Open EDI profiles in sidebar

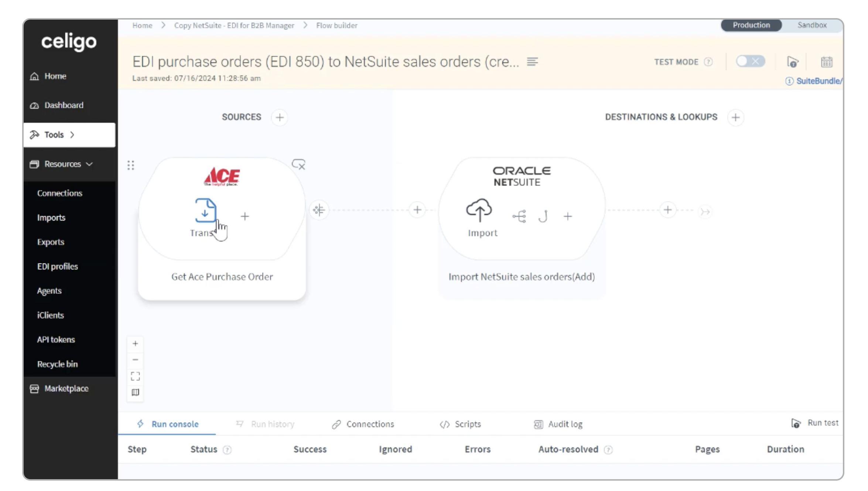click(x=58, y=266)
